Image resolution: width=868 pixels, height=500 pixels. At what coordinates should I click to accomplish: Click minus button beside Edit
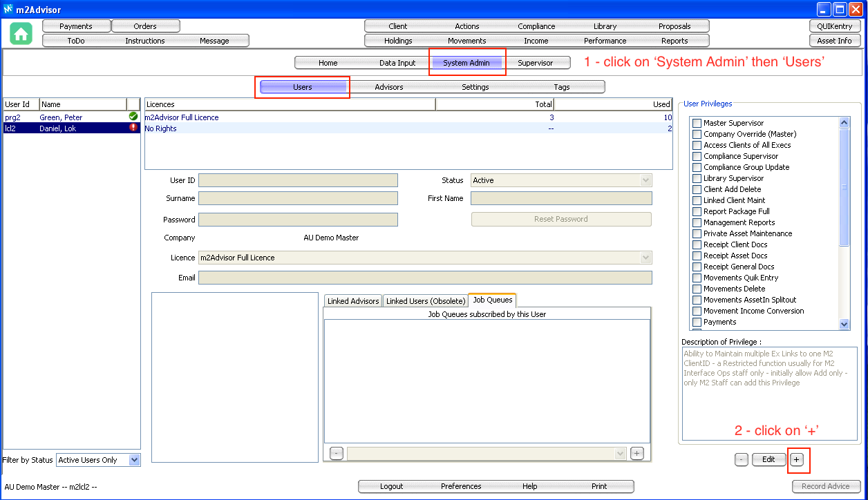tap(741, 460)
